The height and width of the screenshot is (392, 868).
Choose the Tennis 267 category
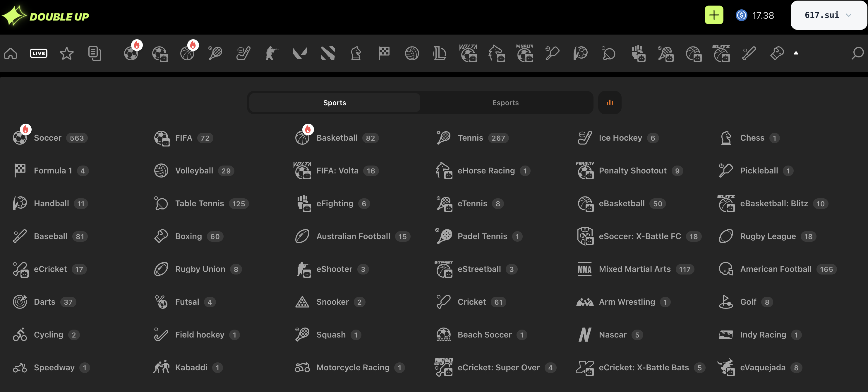tap(470, 138)
